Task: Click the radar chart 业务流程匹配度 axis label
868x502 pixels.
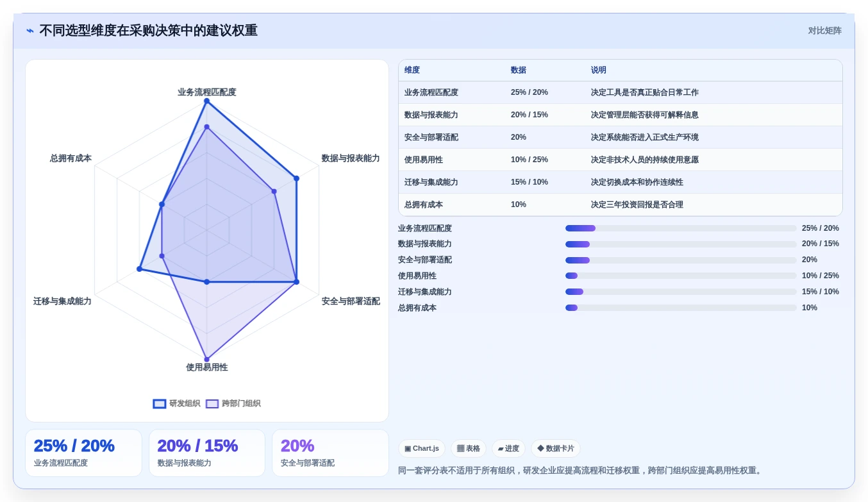Action: point(207,92)
